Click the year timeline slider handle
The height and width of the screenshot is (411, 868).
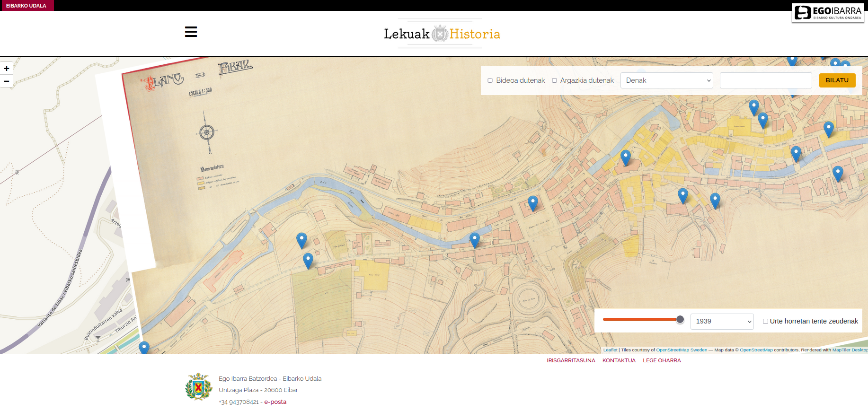[680, 319]
